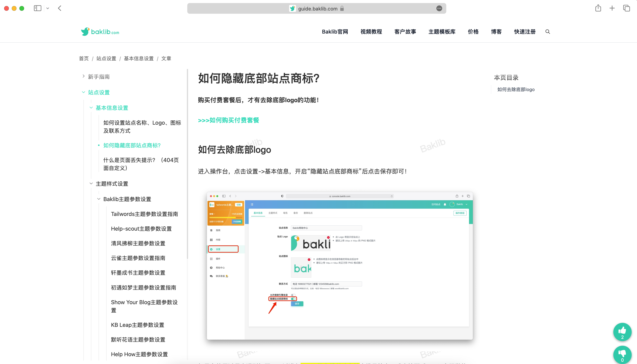
Task: Go to 基本信息设置 breadcrumb
Action: click(139, 59)
